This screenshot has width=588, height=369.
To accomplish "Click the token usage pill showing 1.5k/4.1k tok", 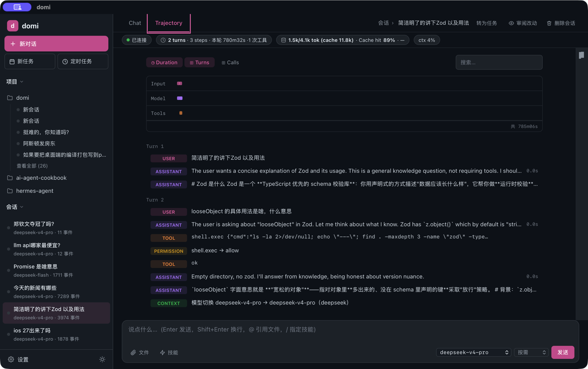I will click(343, 40).
